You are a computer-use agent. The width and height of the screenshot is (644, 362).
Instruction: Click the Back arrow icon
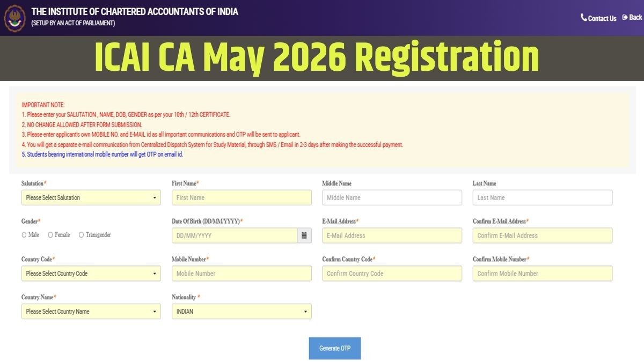click(625, 18)
